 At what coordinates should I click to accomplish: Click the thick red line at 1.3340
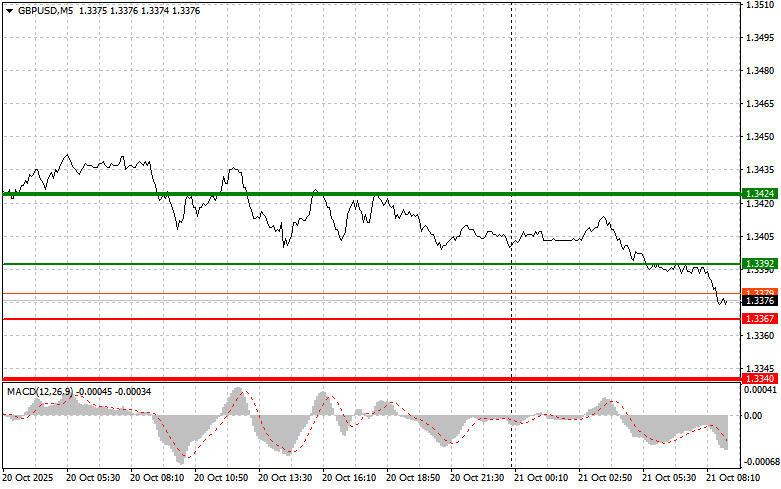pos(300,379)
